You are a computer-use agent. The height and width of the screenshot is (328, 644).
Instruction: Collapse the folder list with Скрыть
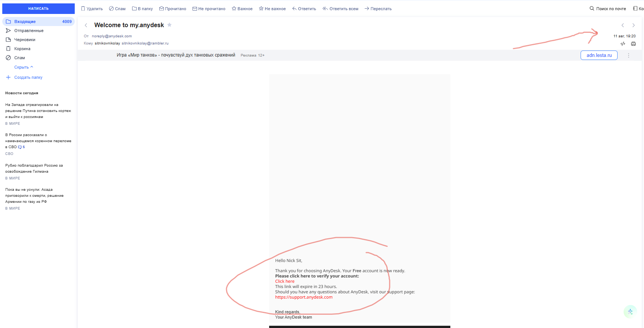[24, 67]
